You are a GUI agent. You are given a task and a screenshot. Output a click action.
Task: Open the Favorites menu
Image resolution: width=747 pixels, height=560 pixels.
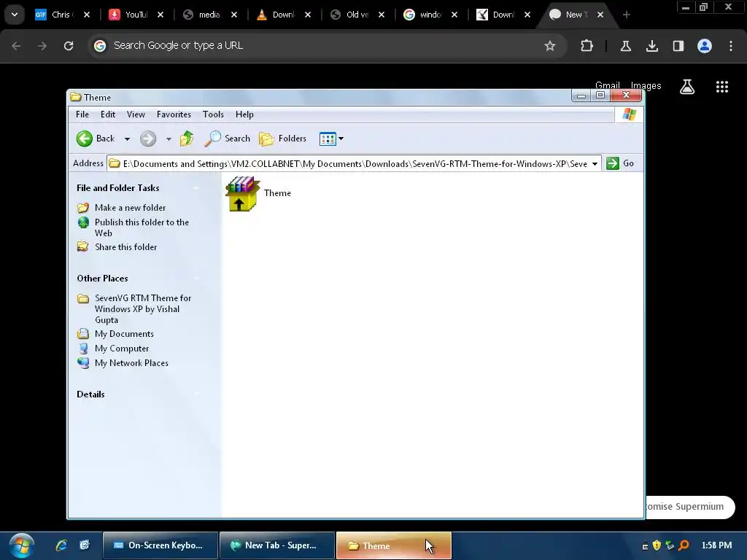[174, 114]
